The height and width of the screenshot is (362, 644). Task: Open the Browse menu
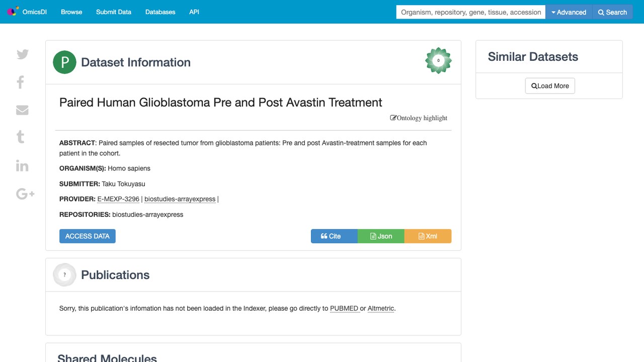pos(71,12)
